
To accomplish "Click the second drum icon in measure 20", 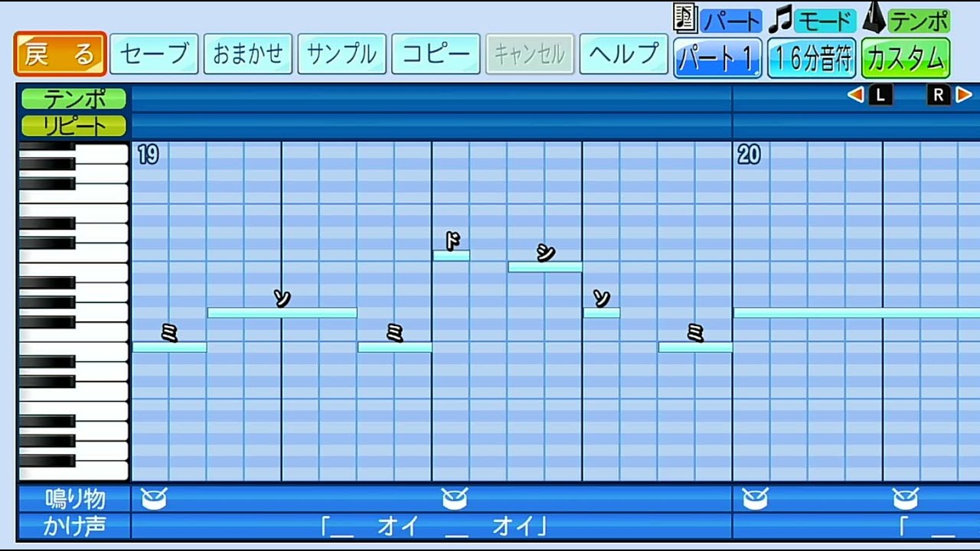I will 906,499.
